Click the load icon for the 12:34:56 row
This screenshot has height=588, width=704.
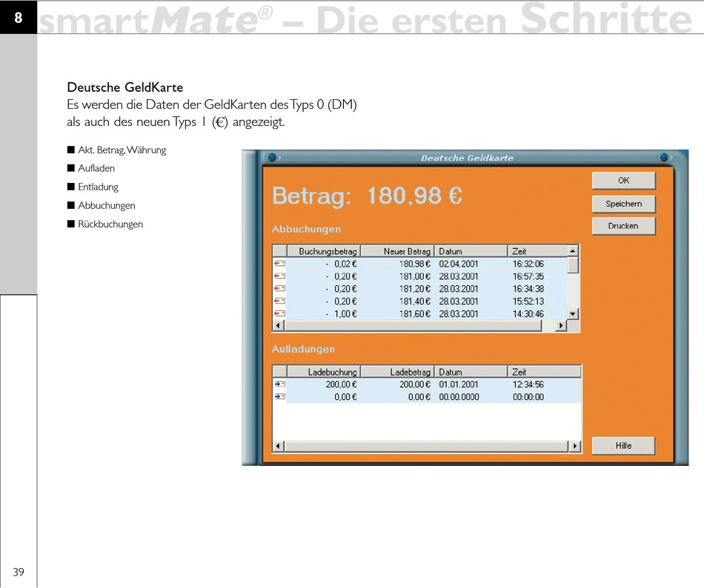tap(279, 384)
